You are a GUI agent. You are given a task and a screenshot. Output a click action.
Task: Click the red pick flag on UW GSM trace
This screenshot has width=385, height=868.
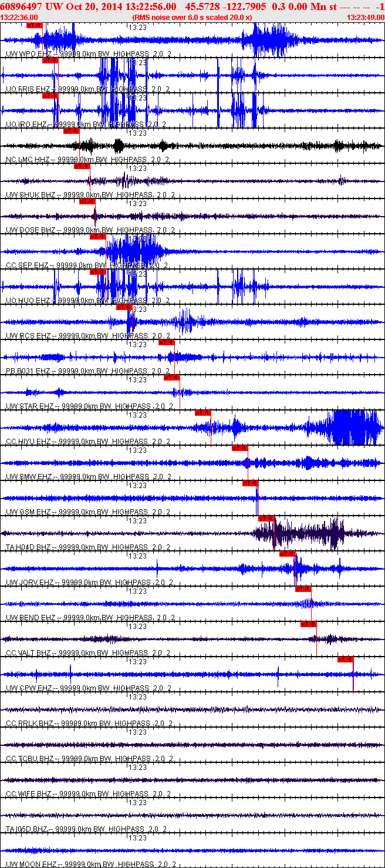pos(251,483)
